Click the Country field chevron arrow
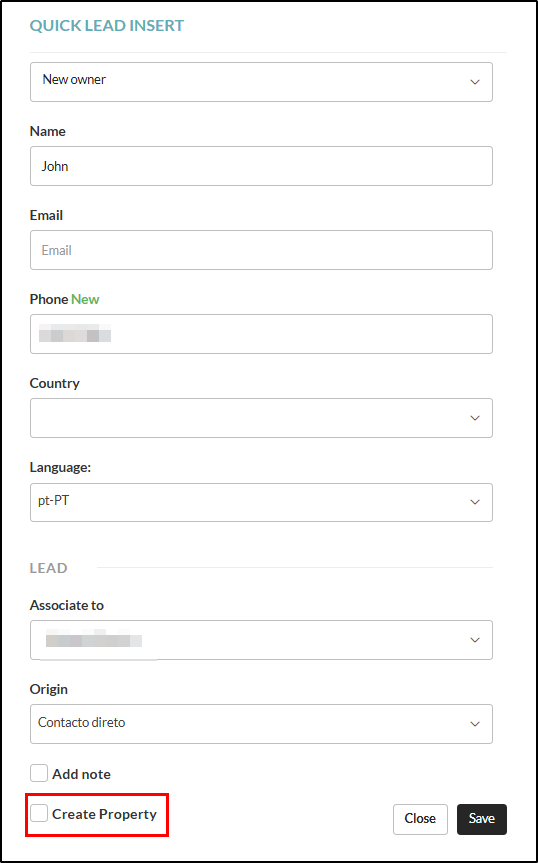Viewport: 538px width, 863px height. pos(474,418)
